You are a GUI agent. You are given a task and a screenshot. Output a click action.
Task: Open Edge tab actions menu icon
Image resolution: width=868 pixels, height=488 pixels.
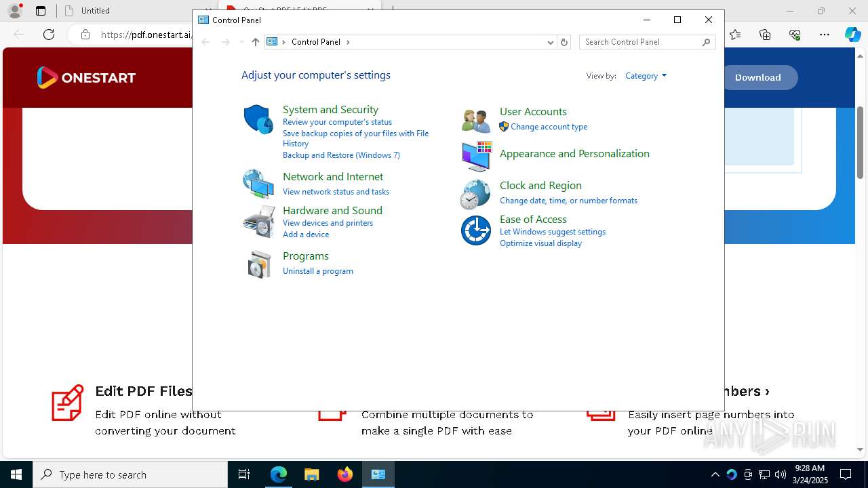[41, 11]
